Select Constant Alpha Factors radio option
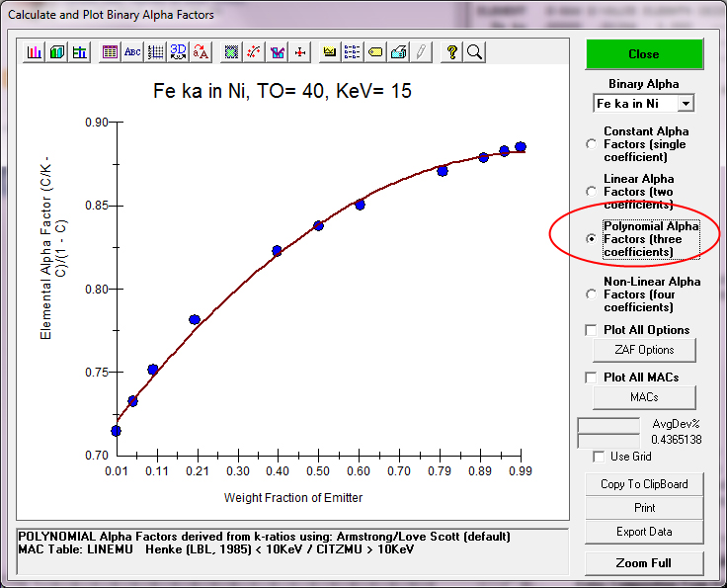Viewport: 727px width, 588px height. pyautogui.click(x=592, y=144)
